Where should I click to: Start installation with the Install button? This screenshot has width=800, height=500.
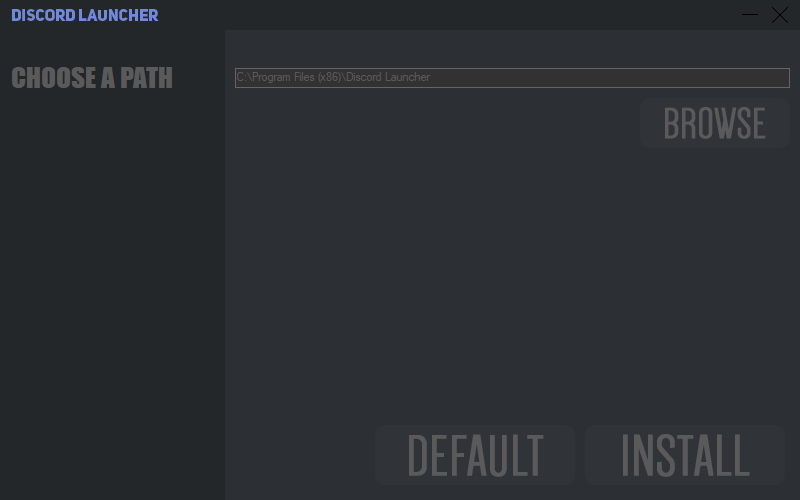click(685, 455)
